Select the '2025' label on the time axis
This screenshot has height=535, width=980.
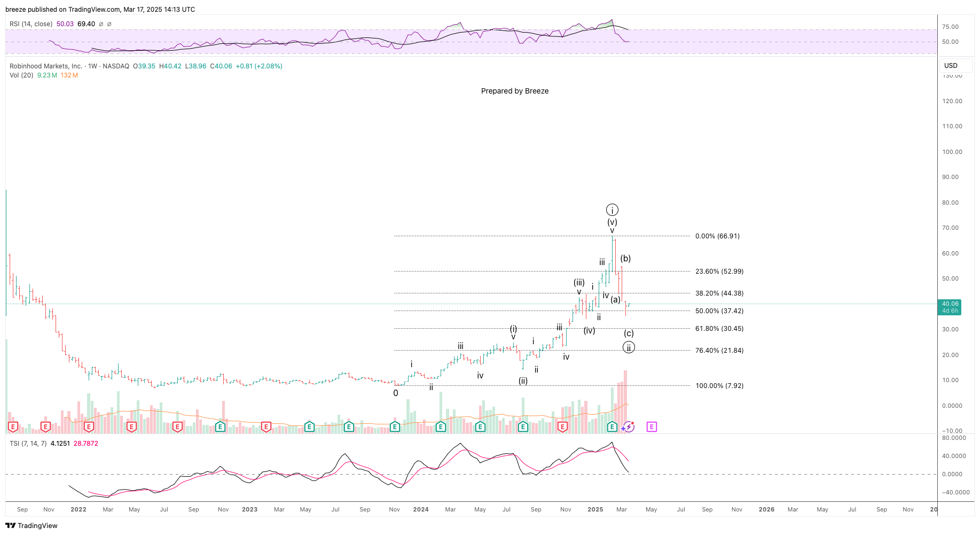pyautogui.click(x=595, y=509)
